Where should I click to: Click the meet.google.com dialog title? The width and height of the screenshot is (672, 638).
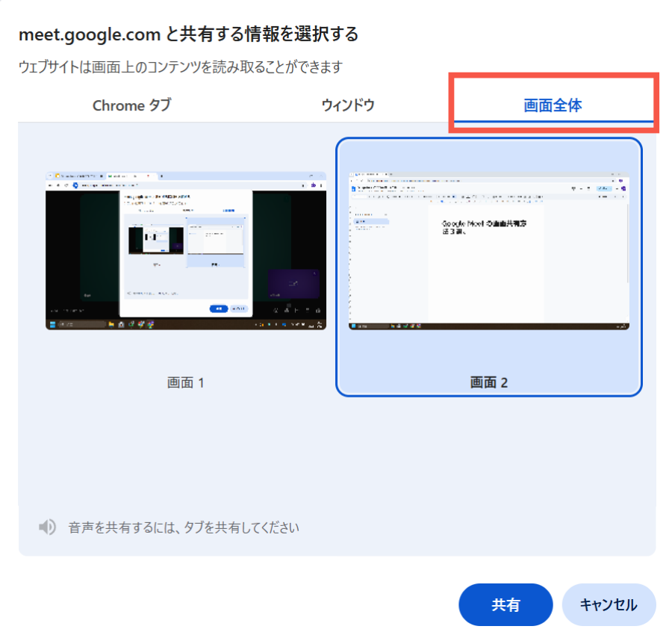[188, 34]
